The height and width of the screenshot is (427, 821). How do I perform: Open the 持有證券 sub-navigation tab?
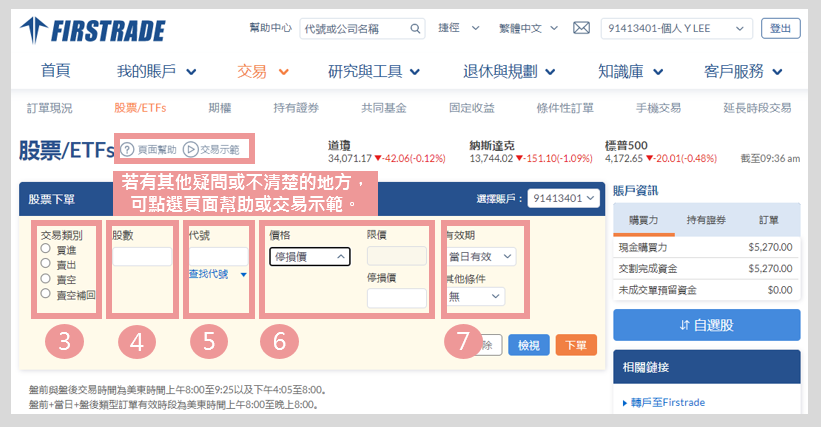pos(296,108)
